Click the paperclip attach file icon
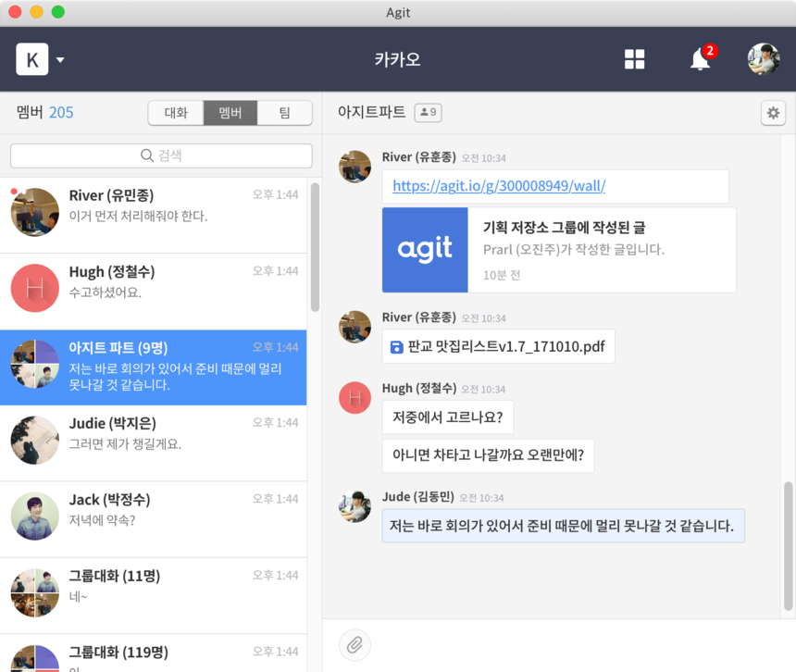This screenshot has width=796, height=672. pos(354,644)
